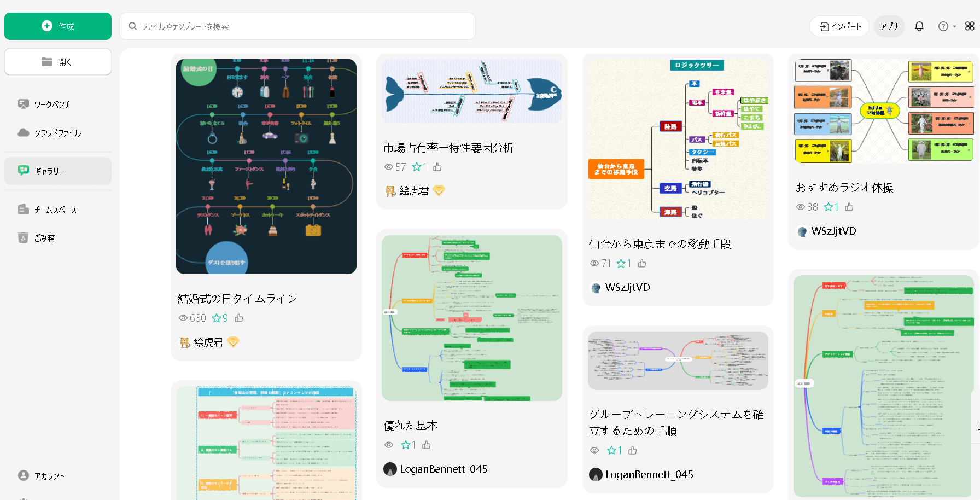
Task: Open ワークベンチ in the sidebar
Action: [58, 104]
